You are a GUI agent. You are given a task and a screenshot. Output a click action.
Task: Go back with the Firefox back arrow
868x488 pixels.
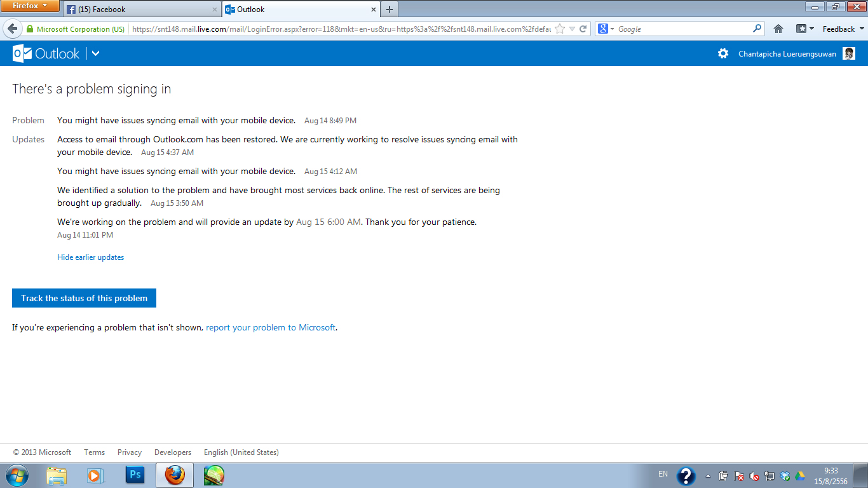[x=12, y=29]
